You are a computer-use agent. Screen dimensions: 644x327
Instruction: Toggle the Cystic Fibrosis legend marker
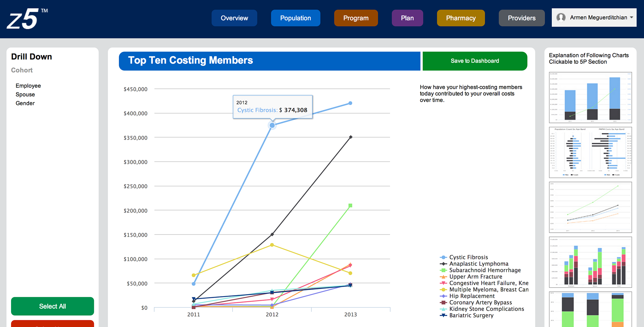(x=443, y=258)
